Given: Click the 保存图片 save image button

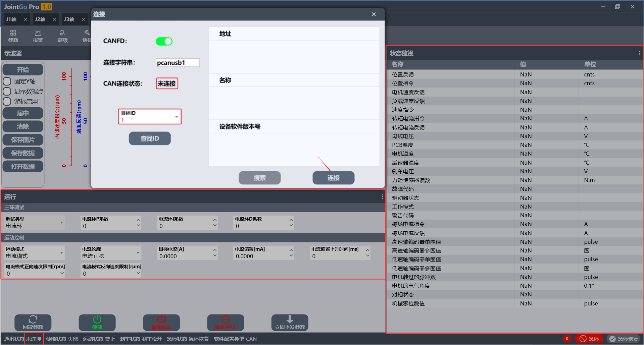Looking at the screenshot, I should [x=23, y=140].
